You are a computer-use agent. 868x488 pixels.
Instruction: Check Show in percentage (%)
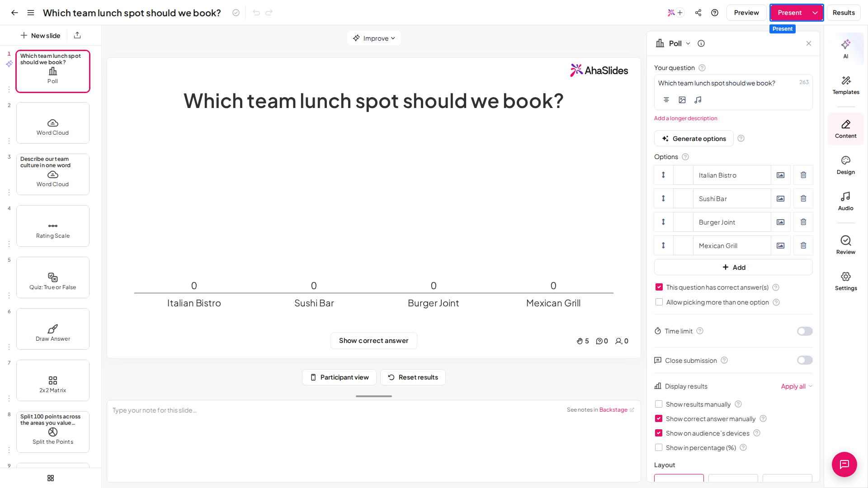[x=659, y=448]
